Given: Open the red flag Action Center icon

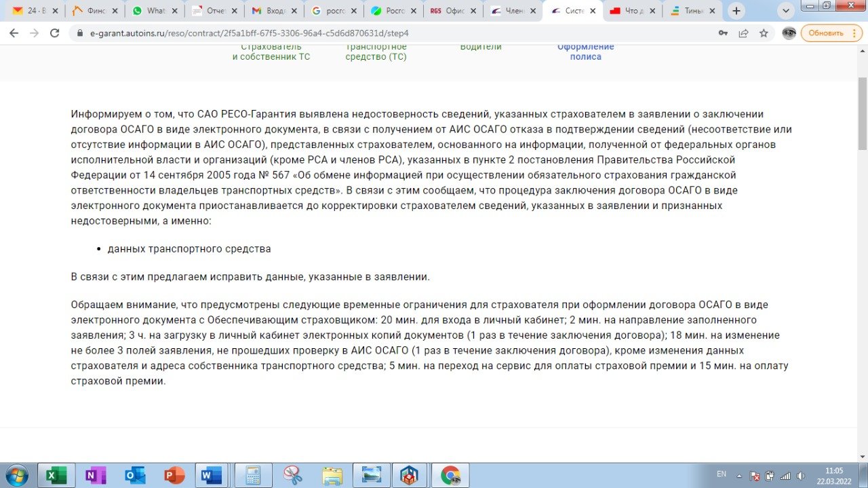Looking at the screenshot, I should tap(756, 476).
